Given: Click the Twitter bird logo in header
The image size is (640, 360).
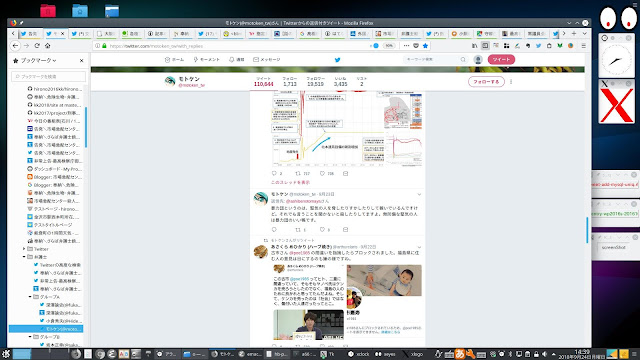Looking at the screenshot, I should coord(338,60).
